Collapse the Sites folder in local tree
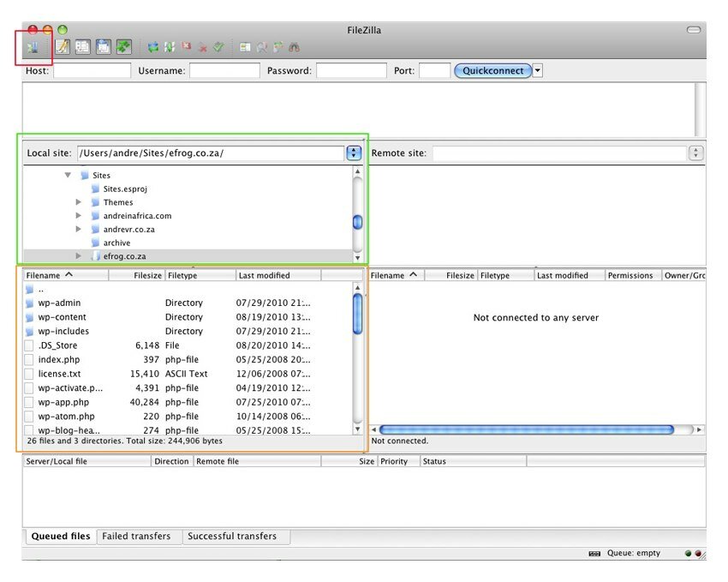The width and height of the screenshot is (728, 582). click(x=68, y=175)
